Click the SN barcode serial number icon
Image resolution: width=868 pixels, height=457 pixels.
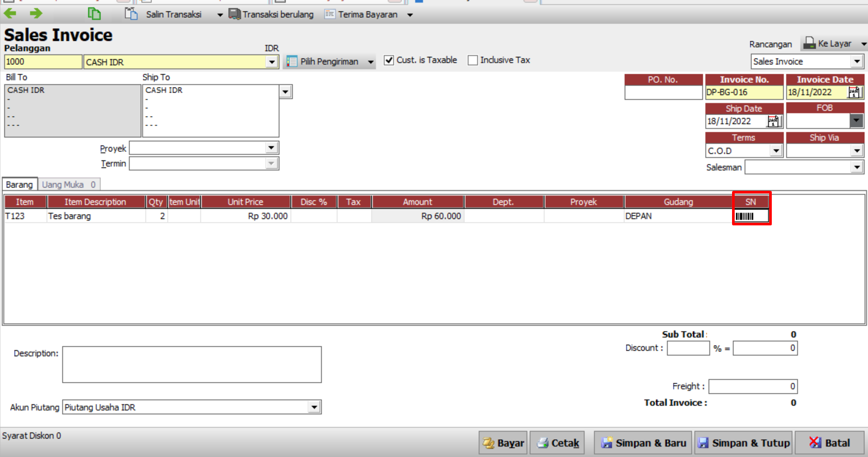745,216
